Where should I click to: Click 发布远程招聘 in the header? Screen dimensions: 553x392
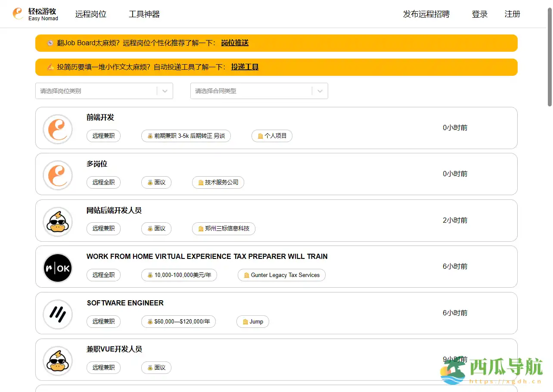pyautogui.click(x=426, y=14)
